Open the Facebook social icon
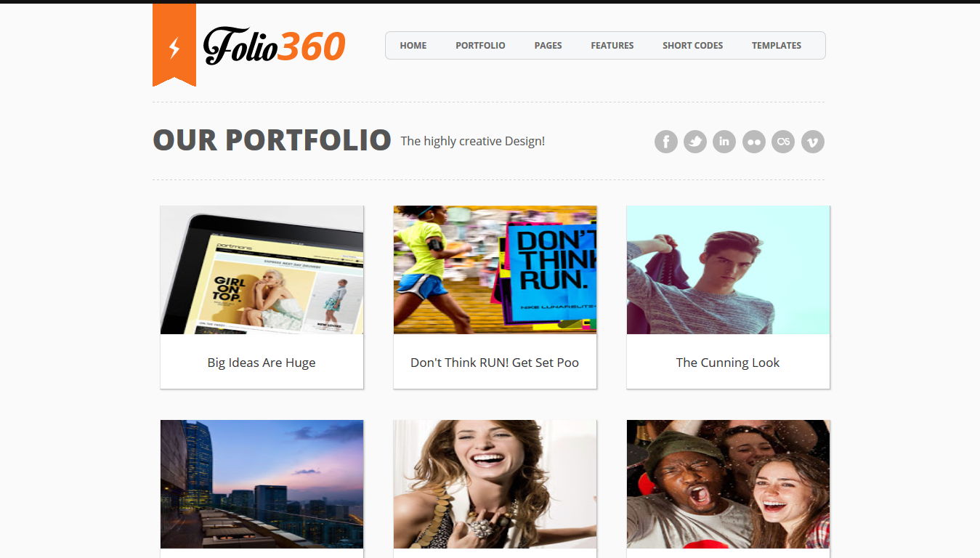 666,142
